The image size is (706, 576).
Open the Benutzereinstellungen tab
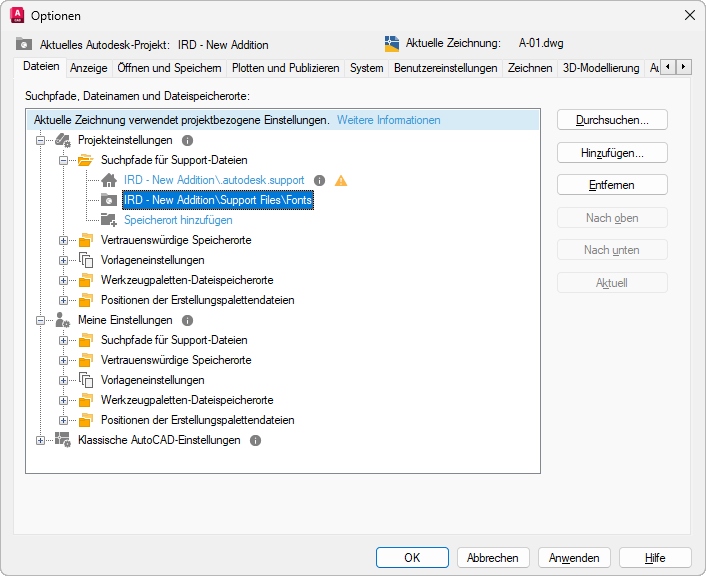[x=445, y=68]
